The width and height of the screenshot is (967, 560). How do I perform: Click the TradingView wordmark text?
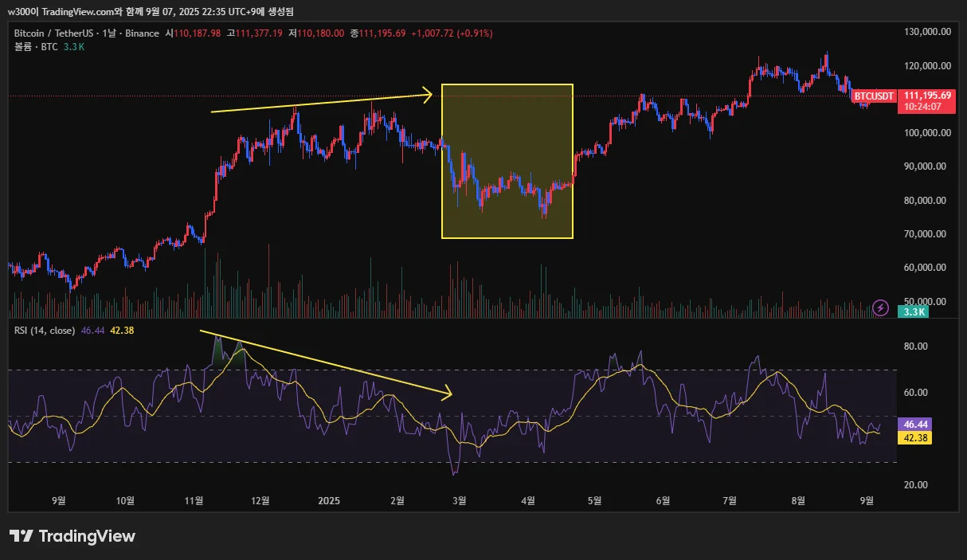pos(87,536)
